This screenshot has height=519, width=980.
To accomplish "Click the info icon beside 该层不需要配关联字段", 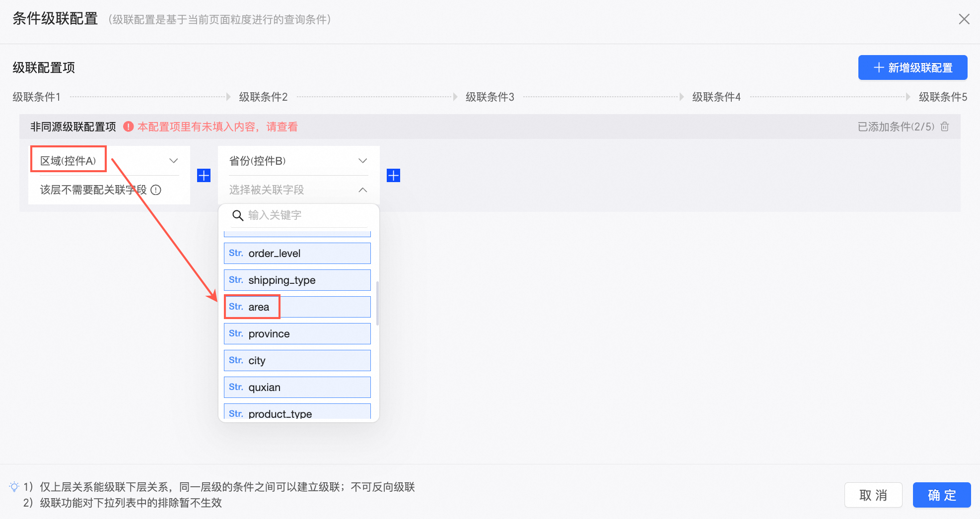I will click(x=156, y=190).
